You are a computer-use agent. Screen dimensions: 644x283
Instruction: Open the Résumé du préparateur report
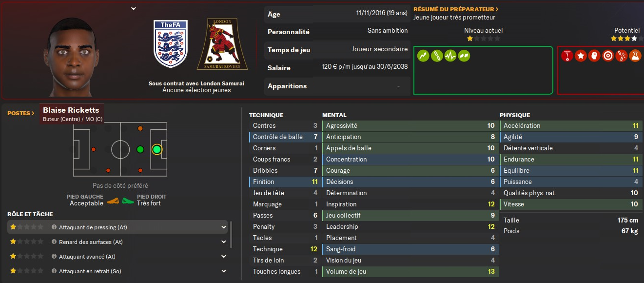(456, 9)
